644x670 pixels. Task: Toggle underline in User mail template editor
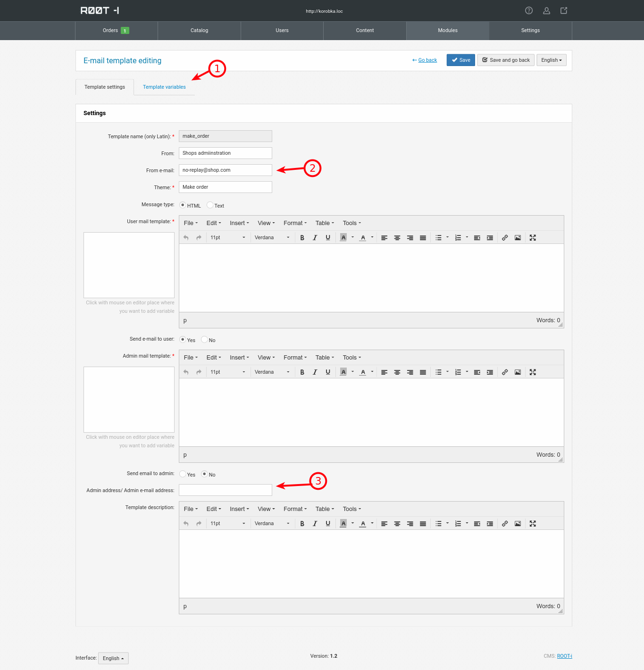(328, 238)
